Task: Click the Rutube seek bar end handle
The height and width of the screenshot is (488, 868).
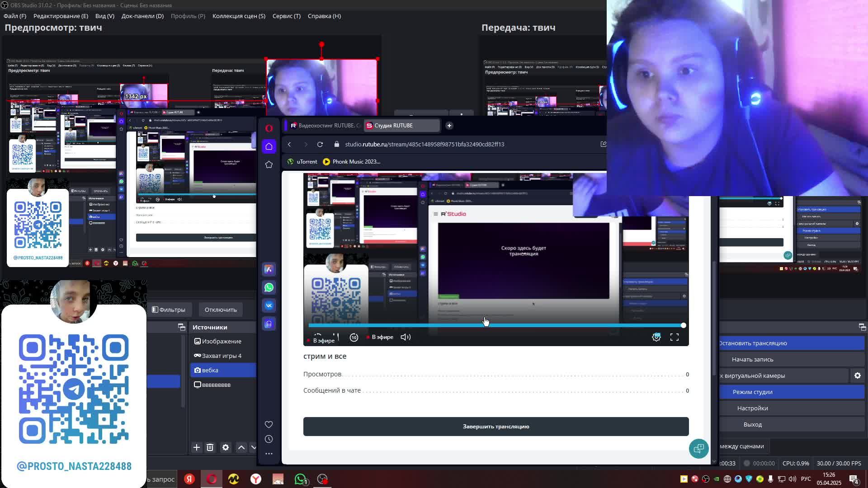Action: coord(683,325)
